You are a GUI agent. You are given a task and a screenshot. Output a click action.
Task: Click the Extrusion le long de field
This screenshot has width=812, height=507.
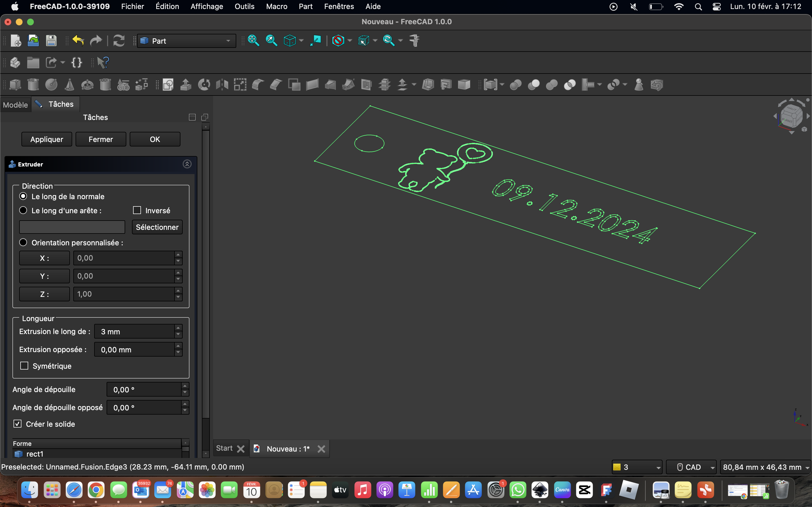click(x=138, y=331)
